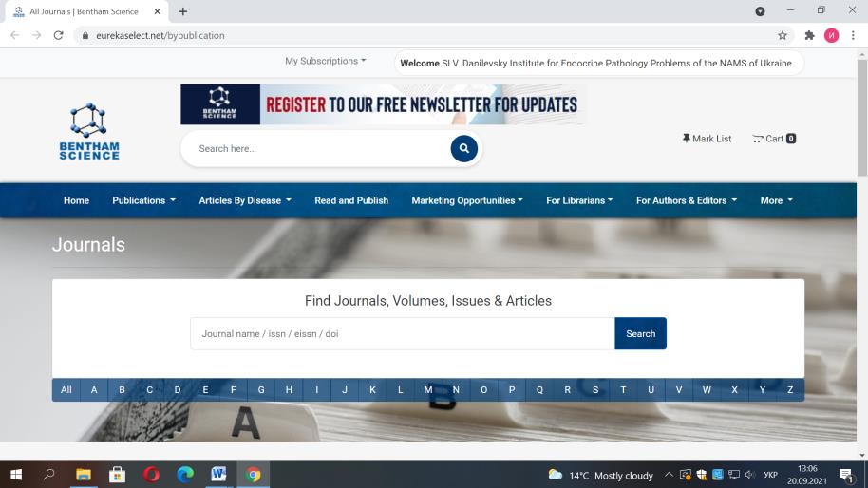Click the newsletter registration banner
The height and width of the screenshot is (488, 868).
click(383, 104)
